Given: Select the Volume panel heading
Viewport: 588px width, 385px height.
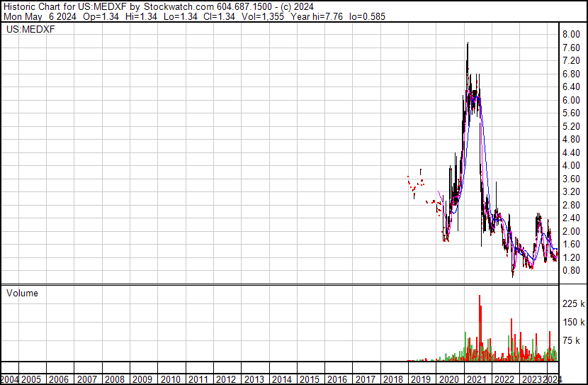Looking at the screenshot, I should pyautogui.click(x=22, y=293).
